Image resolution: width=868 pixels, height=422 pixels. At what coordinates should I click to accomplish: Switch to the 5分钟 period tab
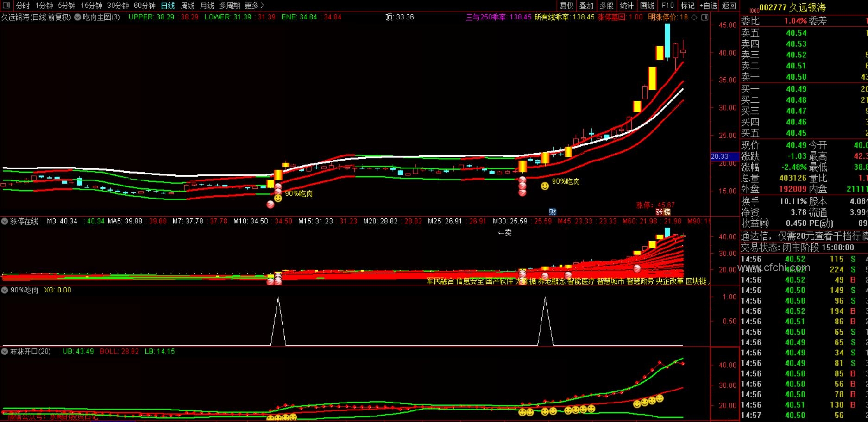pyautogui.click(x=67, y=6)
